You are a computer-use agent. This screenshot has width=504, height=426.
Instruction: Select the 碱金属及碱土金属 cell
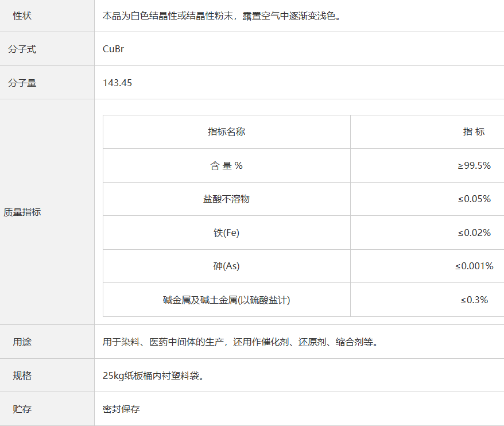point(226,300)
